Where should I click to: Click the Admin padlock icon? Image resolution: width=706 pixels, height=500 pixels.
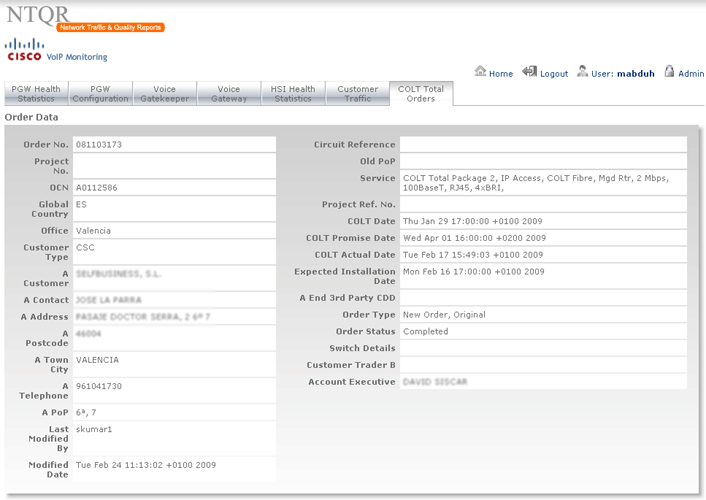(669, 72)
